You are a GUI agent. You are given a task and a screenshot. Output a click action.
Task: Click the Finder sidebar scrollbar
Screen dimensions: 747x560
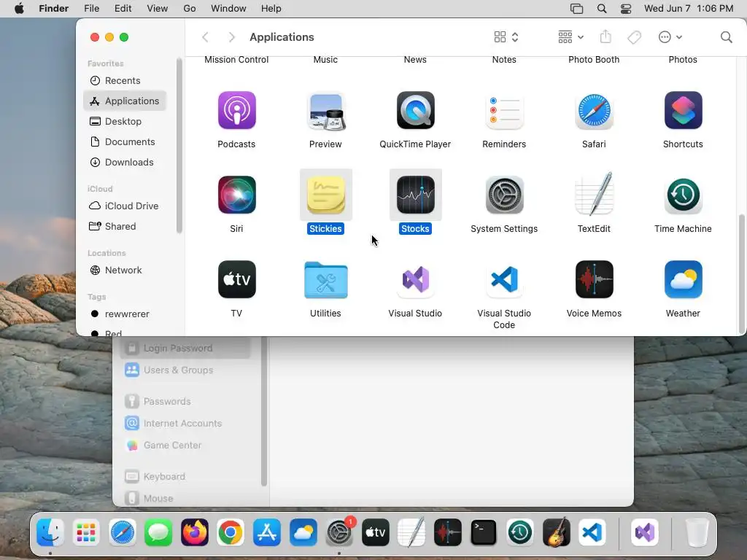coord(179,146)
